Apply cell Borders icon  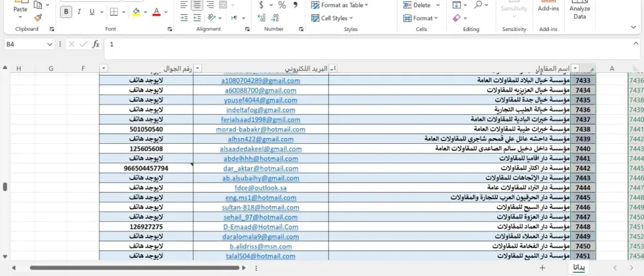(x=114, y=12)
